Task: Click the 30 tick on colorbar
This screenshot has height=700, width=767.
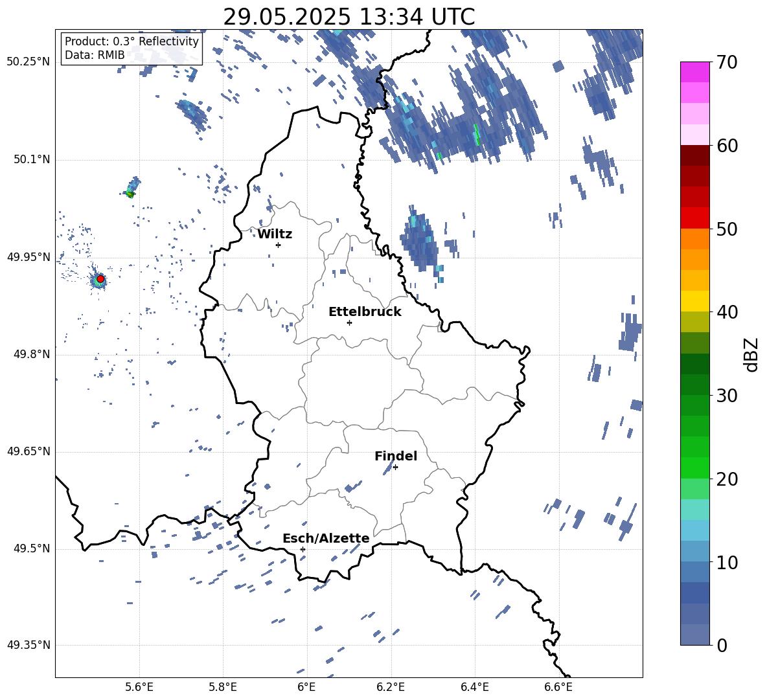Action: click(727, 395)
